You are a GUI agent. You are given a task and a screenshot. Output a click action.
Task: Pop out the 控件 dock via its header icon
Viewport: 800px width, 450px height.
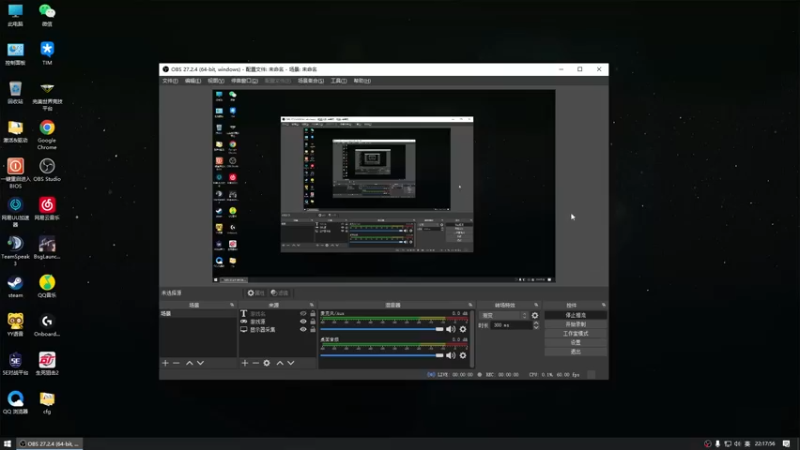[604, 305]
